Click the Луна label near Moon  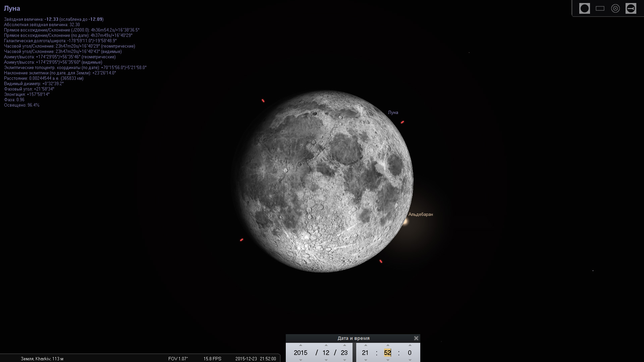(393, 113)
